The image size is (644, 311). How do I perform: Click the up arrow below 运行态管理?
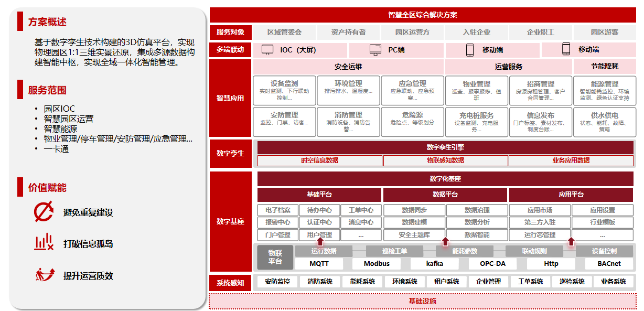tap(571, 241)
